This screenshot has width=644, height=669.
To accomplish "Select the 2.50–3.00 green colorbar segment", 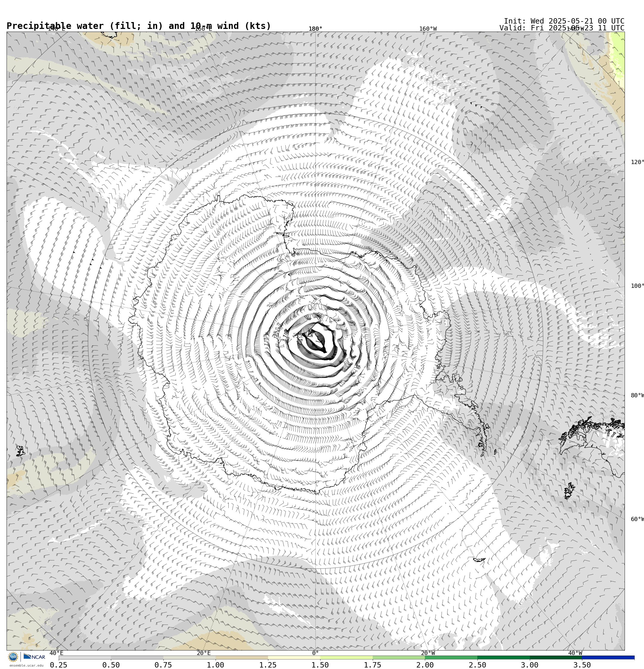I will point(503,657).
